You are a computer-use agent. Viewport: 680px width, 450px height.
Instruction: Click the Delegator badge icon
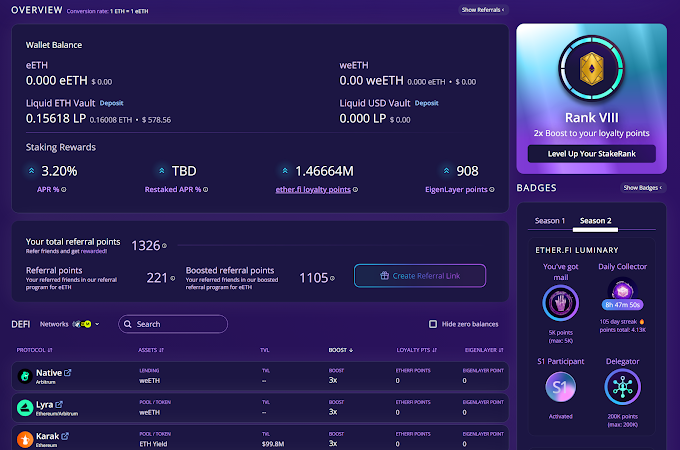[622, 387]
